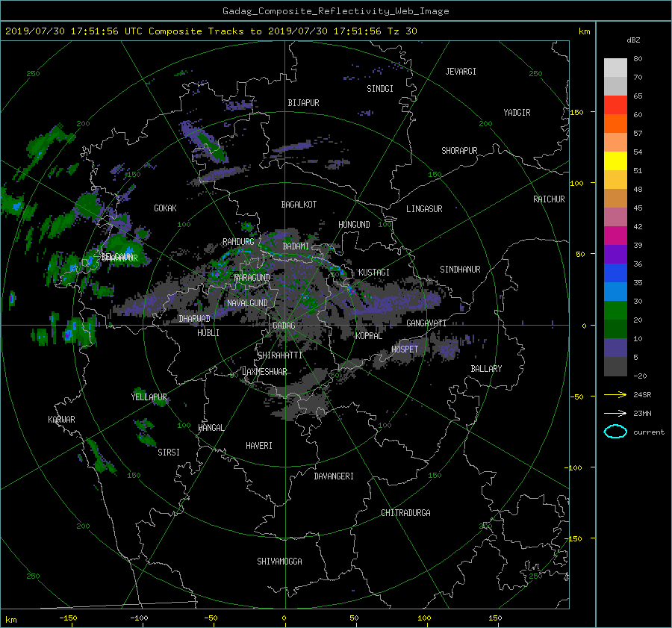Click the 'km' unit label in the header bar
This screenshot has height=628, width=672.
pos(584,31)
